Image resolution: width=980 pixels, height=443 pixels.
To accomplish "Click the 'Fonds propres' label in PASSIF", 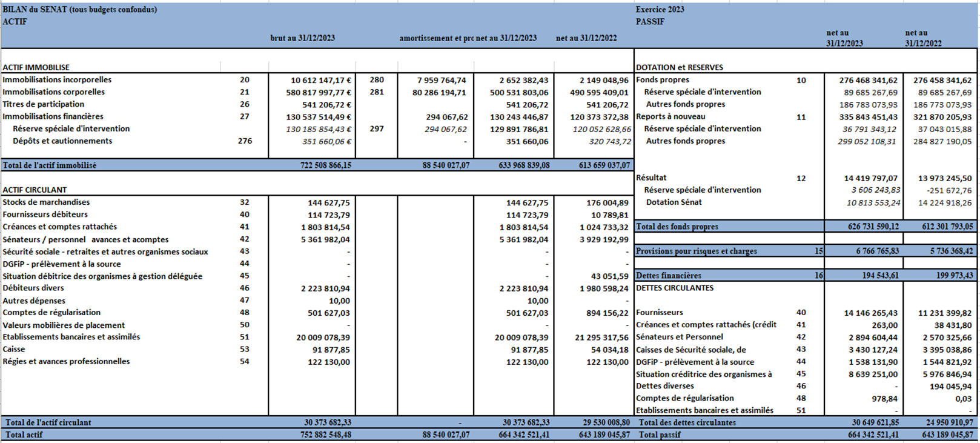I will pyautogui.click(x=662, y=79).
